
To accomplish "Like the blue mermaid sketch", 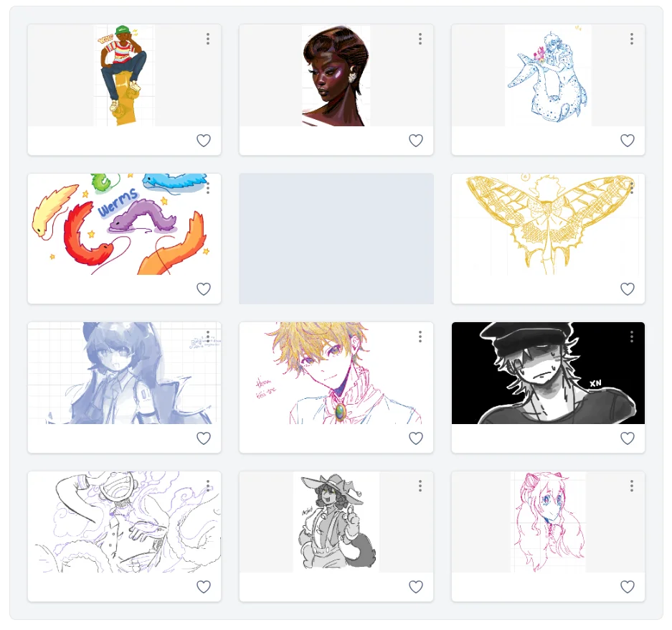I will (628, 140).
